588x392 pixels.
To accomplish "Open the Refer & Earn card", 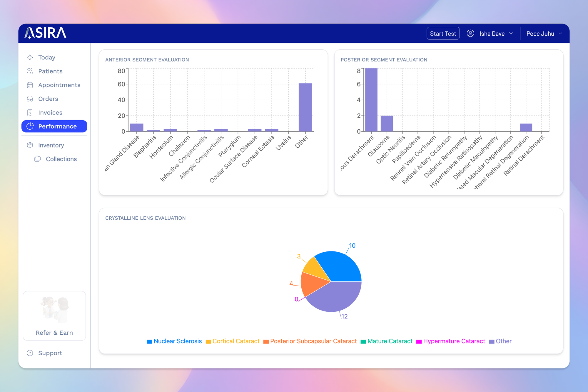I will coord(54,316).
